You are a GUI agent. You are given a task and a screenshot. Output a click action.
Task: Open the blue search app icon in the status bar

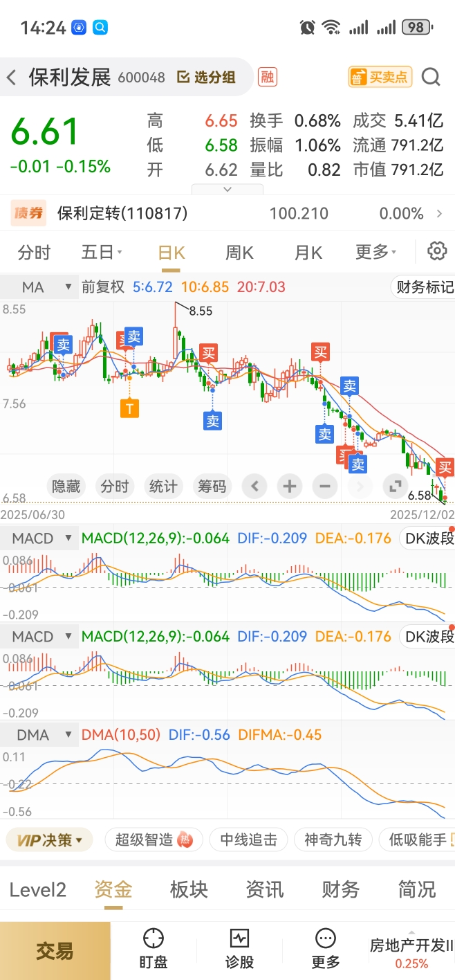100,28
